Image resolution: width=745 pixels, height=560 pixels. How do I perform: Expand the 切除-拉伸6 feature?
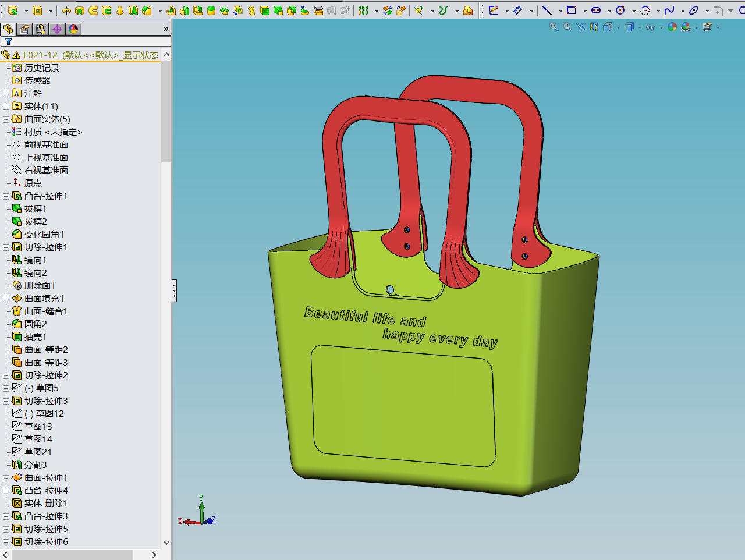click(x=6, y=542)
